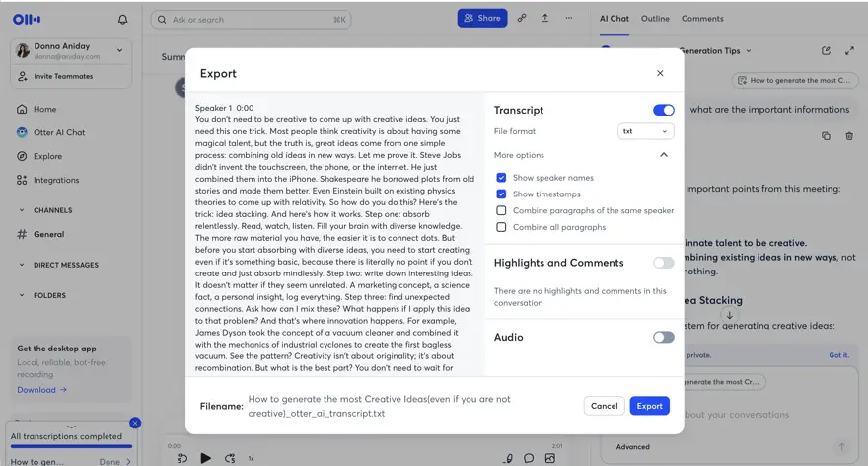Toggle the Transcript switch off
The height and width of the screenshot is (466, 868).
tap(663, 110)
